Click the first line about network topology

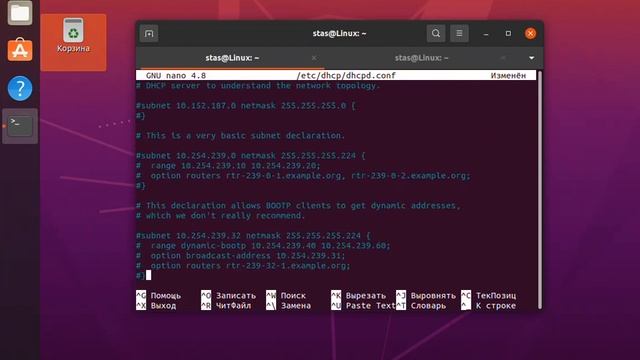pos(258,86)
